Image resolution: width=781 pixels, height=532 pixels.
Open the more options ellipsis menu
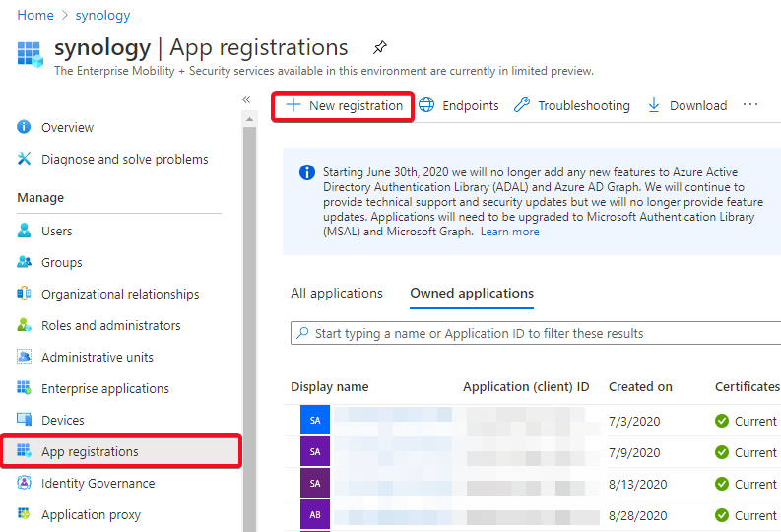[x=750, y=105]
